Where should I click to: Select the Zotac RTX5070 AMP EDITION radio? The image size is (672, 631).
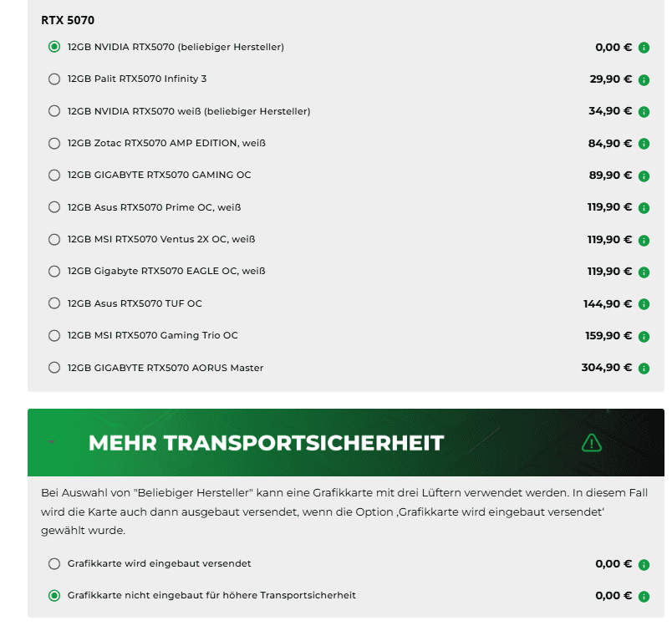54,143
